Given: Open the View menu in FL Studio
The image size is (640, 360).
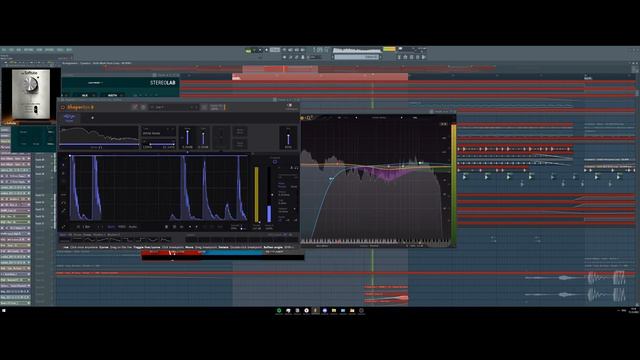Looking at the screenshot, I should point(39,50).
